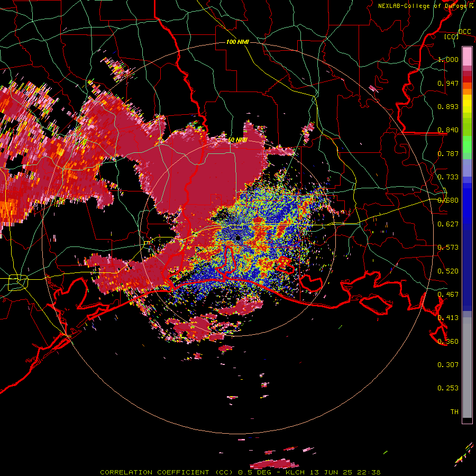Click the 0.947 legend label
Viewport: 476px width, 476px height.
[448, 83]
